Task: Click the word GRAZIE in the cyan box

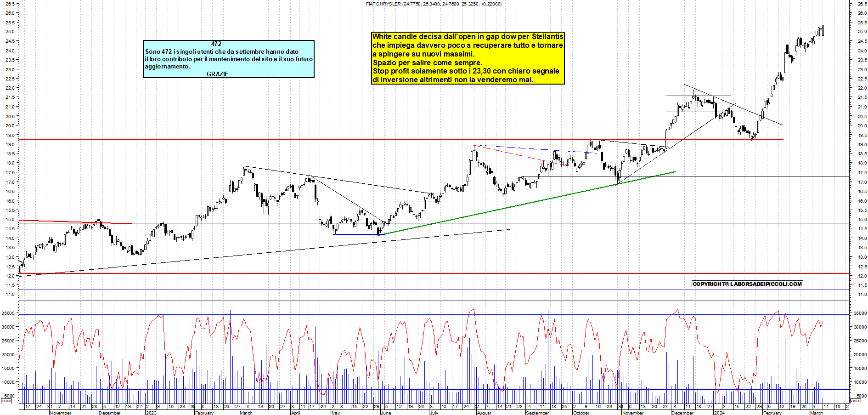Action: click(x=217, y=74)
